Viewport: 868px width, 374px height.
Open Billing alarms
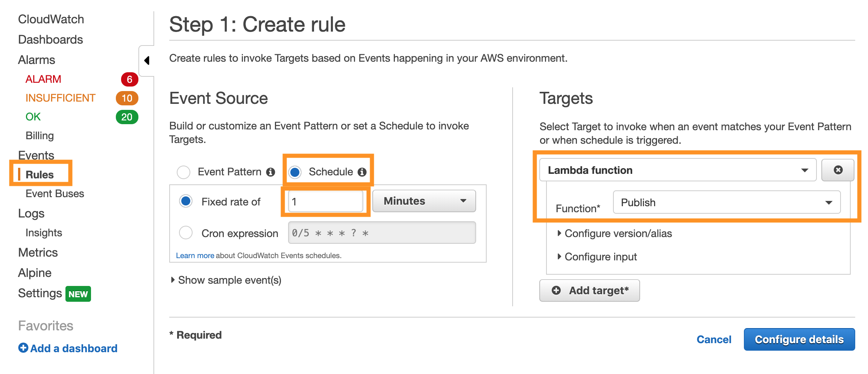coord(39,135)
